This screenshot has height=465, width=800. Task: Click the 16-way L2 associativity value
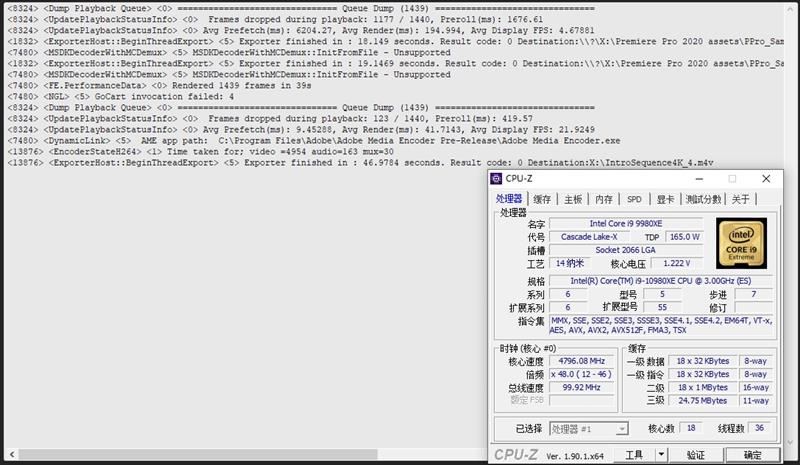pyautogui.click(x=755, y=387)
